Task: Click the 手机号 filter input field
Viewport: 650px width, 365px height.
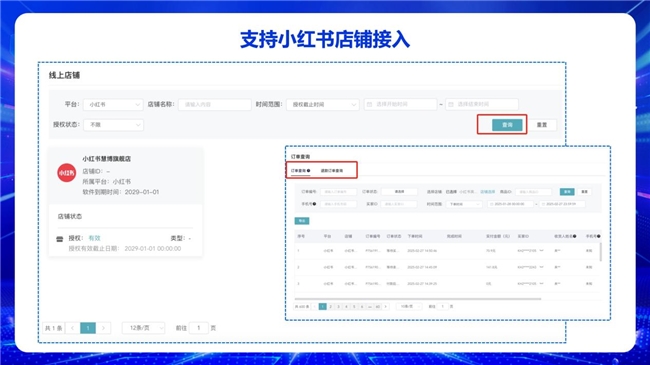Action: point(338,204)
